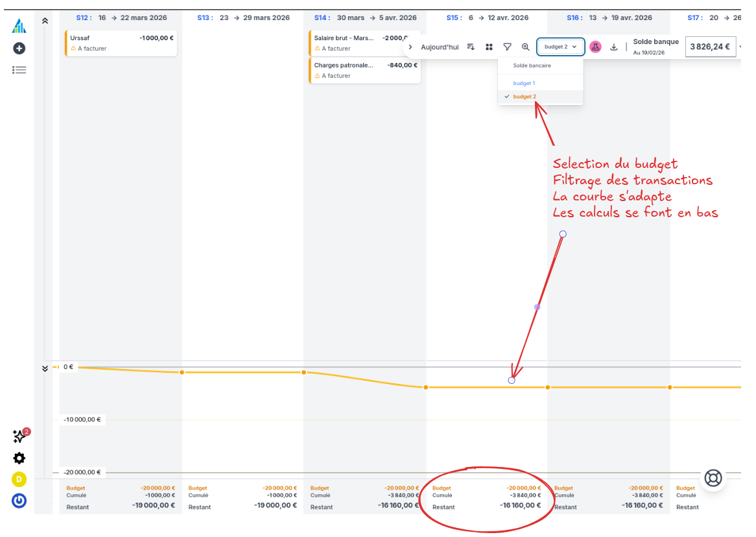The width and height of the screenshot is (756, 537).
Task: Click the yellow D user avatar
Action: 19,479
